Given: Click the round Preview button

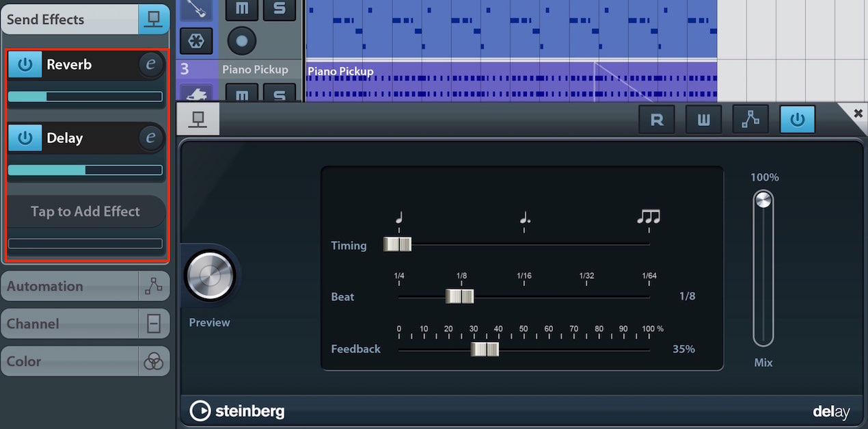Looking at the screenshot, I should [x=210, y=276].
